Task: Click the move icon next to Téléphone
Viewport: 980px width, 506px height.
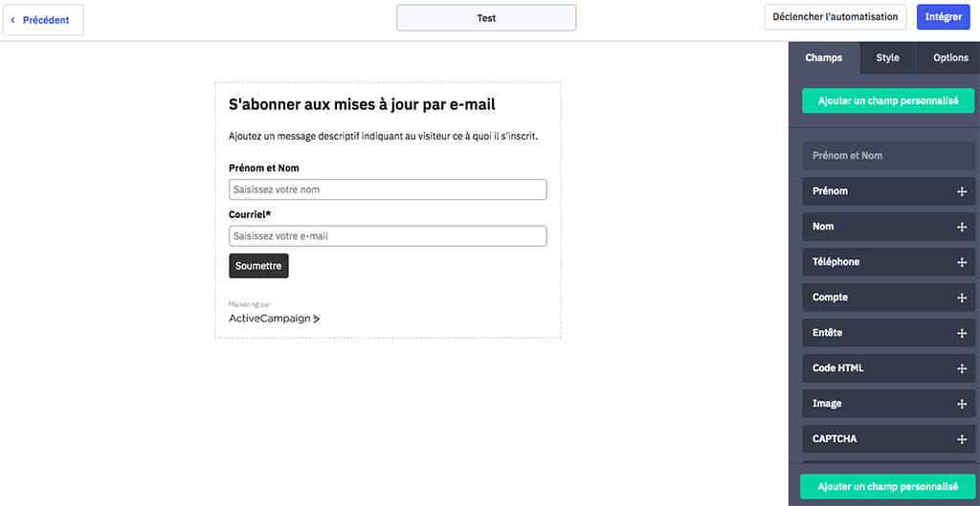Action: pyautogui.click(x=962, y=262)
